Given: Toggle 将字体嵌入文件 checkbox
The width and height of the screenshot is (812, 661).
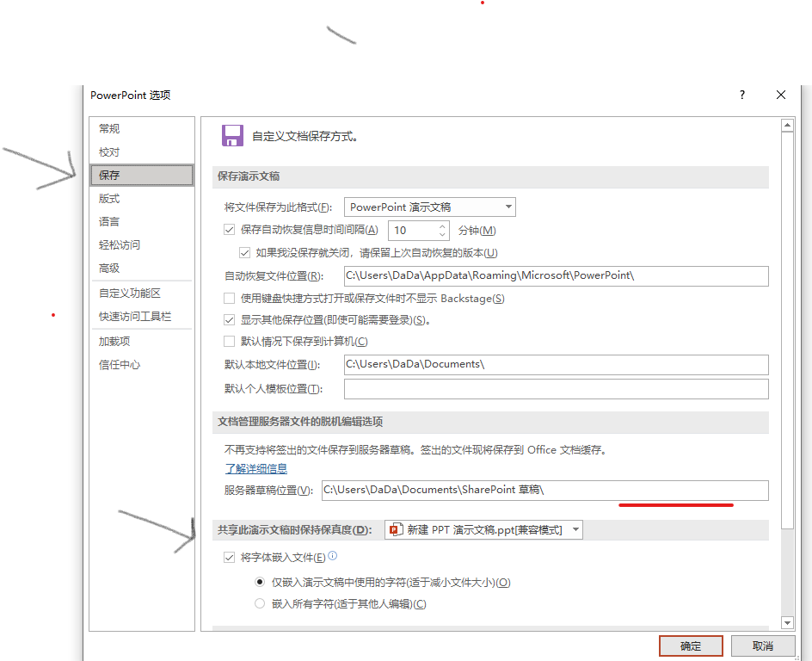Looking at the screenshot, I should (x=230, y=558).
